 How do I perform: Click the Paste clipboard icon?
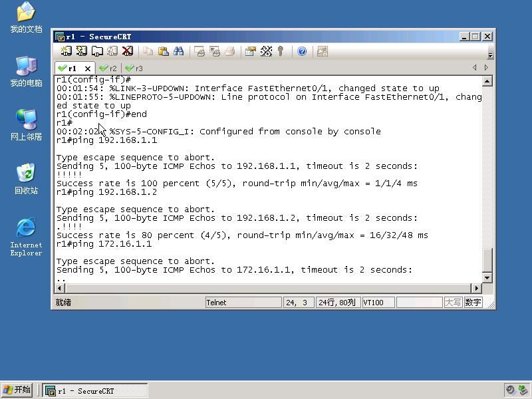[164, 51]
